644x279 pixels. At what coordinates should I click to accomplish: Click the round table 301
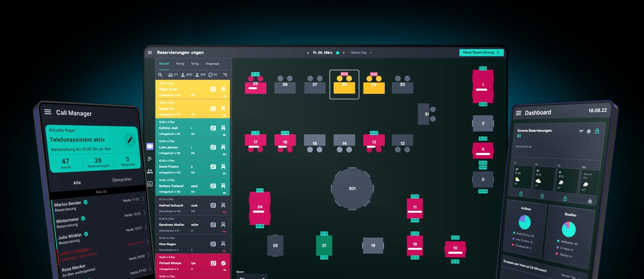pos(352,189)
